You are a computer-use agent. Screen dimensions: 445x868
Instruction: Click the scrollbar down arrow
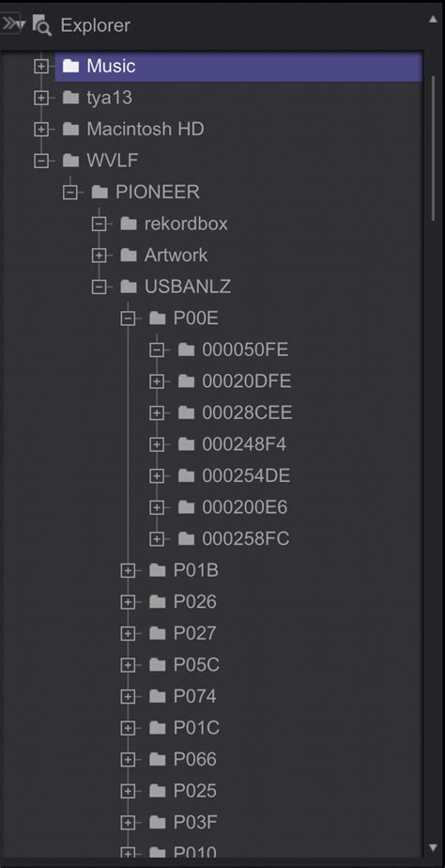pyautogui.click(x=434, y=847)
